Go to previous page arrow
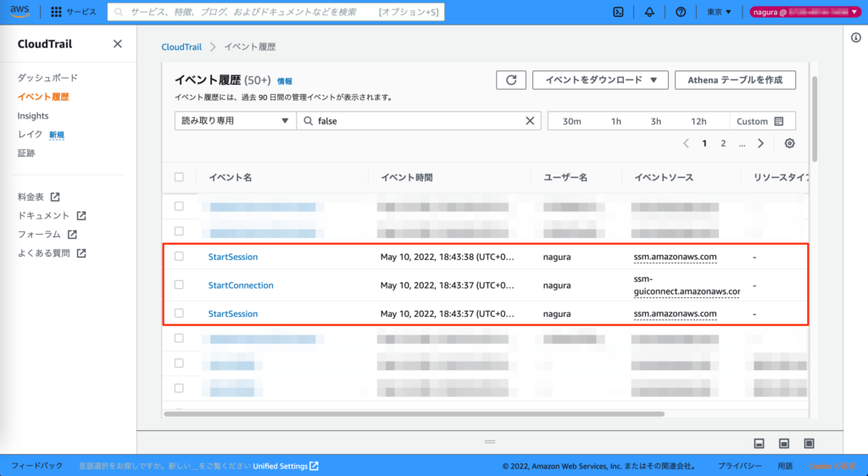868x476 pixels. [686, 143]
